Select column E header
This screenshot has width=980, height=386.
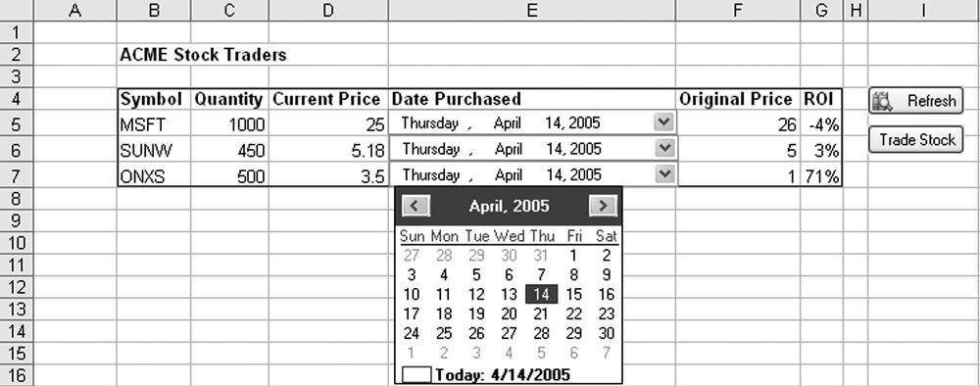pyautogui.click(x=531, y=10)
